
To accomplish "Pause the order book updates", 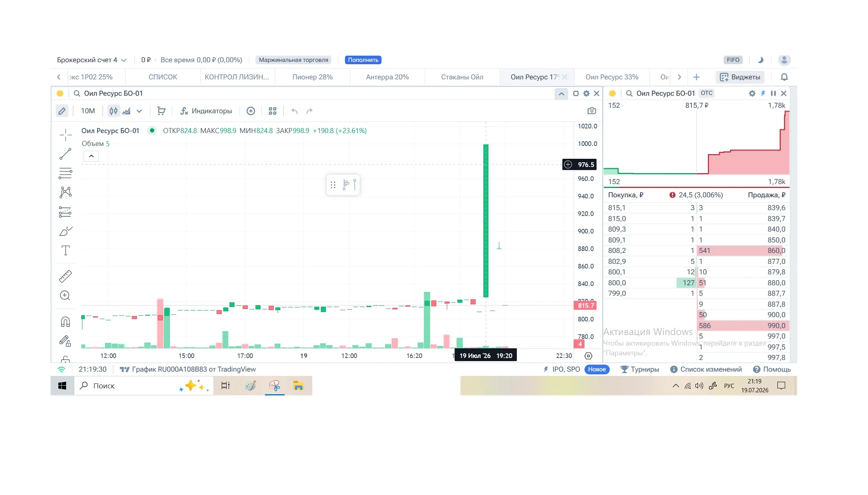I will pyautogui.click(x=773, y=93).
